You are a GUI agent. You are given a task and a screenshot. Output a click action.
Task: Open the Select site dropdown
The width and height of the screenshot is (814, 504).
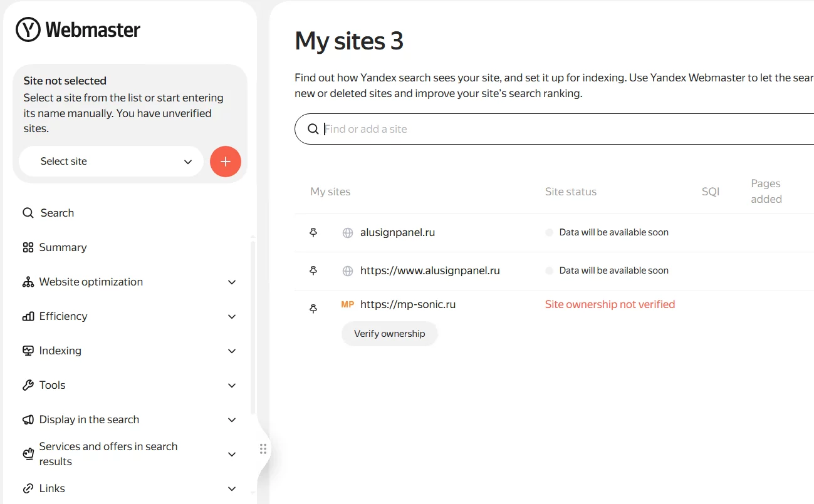[x=111, y=162]
